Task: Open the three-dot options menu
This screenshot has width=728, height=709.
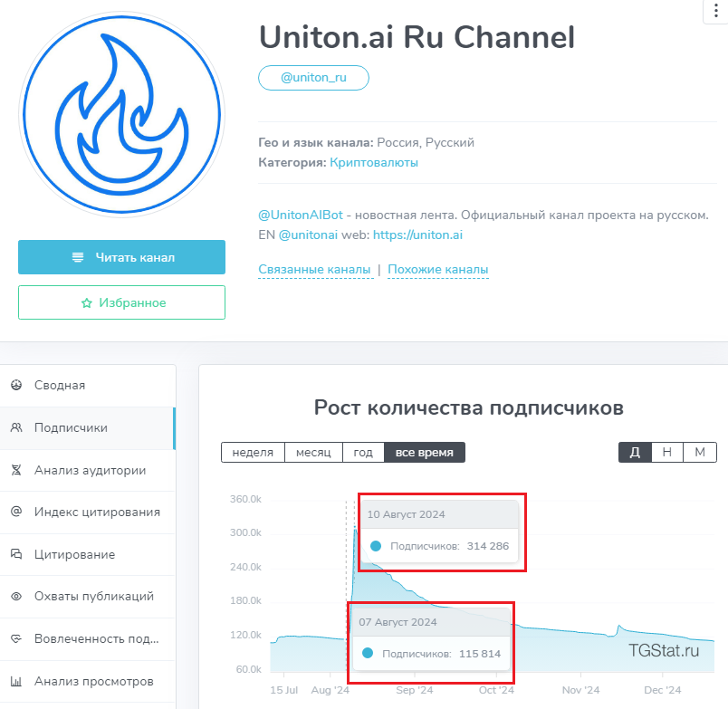Action: click(x=715, y=11)
